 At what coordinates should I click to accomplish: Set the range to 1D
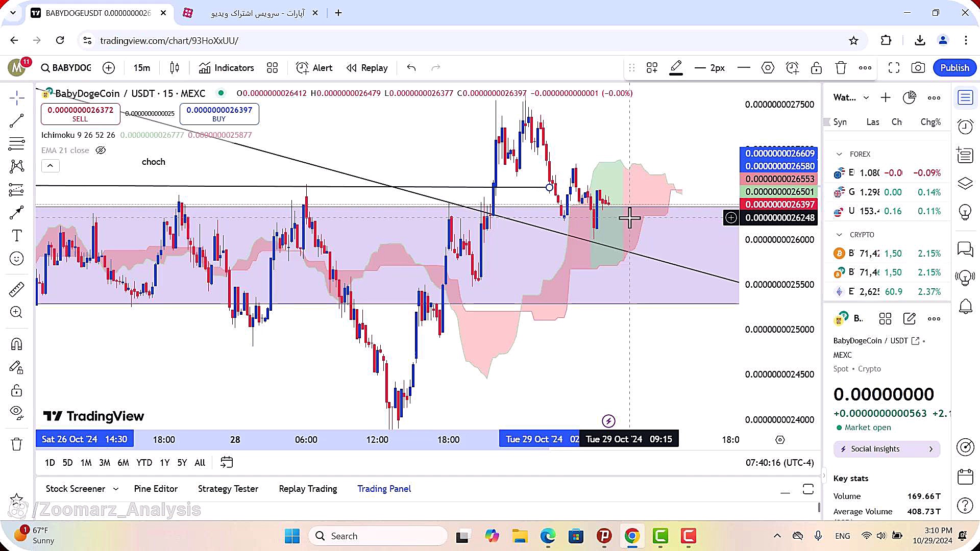[50, 463]
